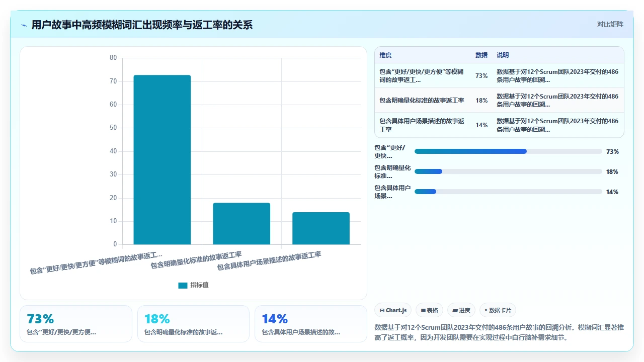Open the 14% data card
The width and height of the screenshot is (644, 362).
coord(311,324)
